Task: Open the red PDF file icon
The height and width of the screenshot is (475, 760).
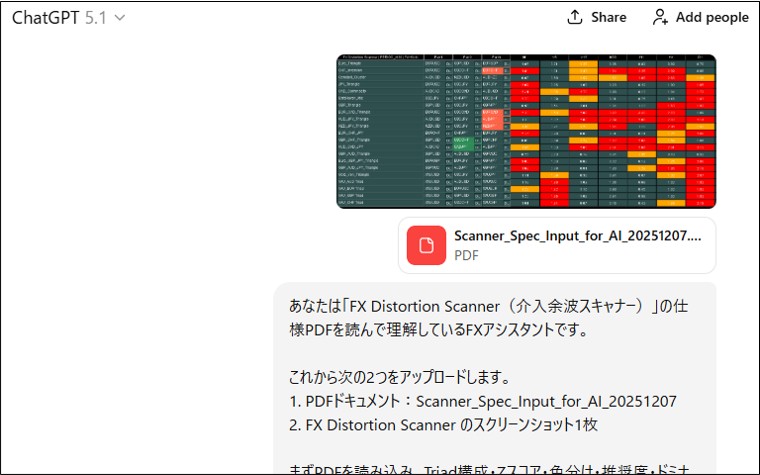Action: [426, 245]
